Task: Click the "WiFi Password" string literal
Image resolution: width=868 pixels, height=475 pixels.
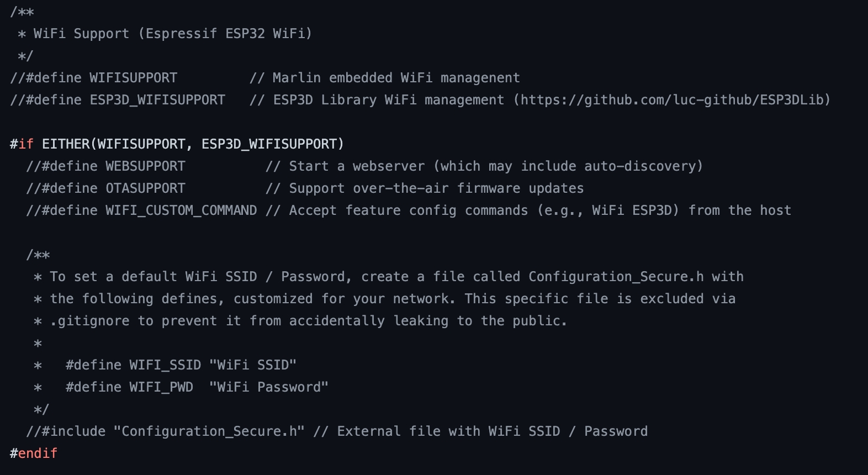Action: coord(269,387)
